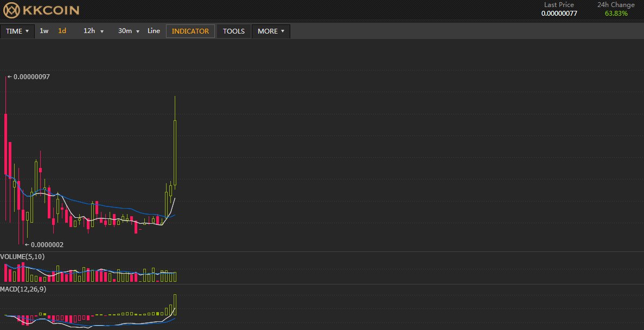Open the MORE dropdown menu
Viewport: 644px width, 330px height.
pos(270,31)
